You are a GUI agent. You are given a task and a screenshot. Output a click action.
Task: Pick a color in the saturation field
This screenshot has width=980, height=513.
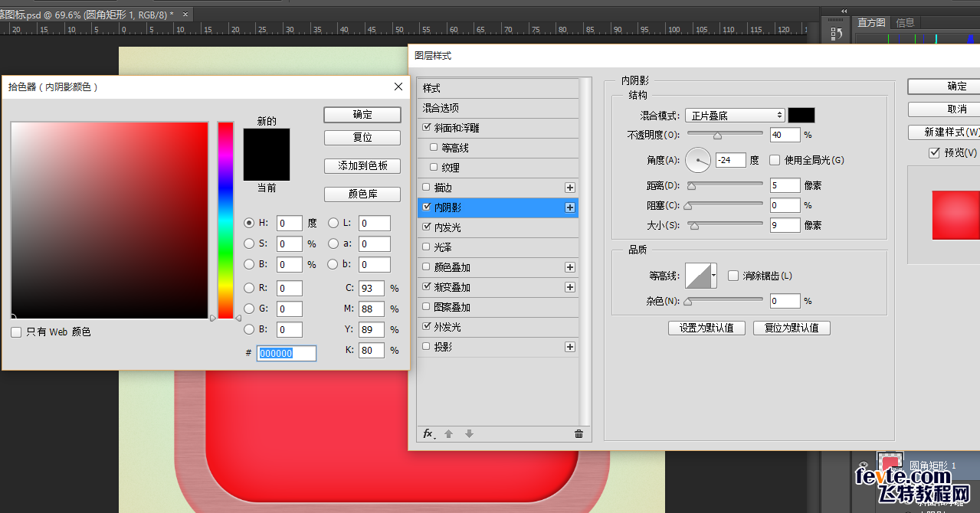[x=110, y=220]
